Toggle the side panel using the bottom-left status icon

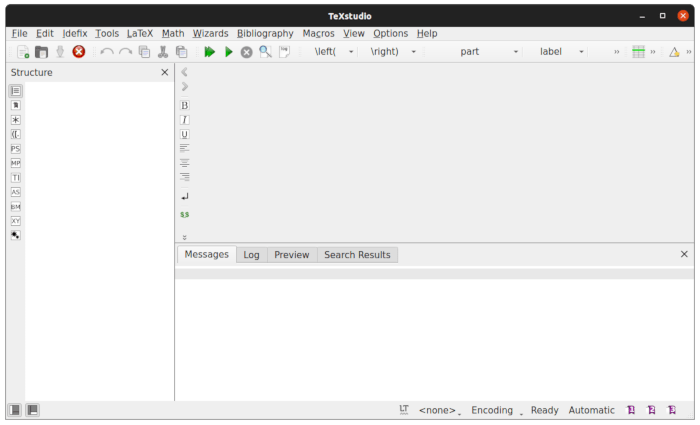point(15,410)
